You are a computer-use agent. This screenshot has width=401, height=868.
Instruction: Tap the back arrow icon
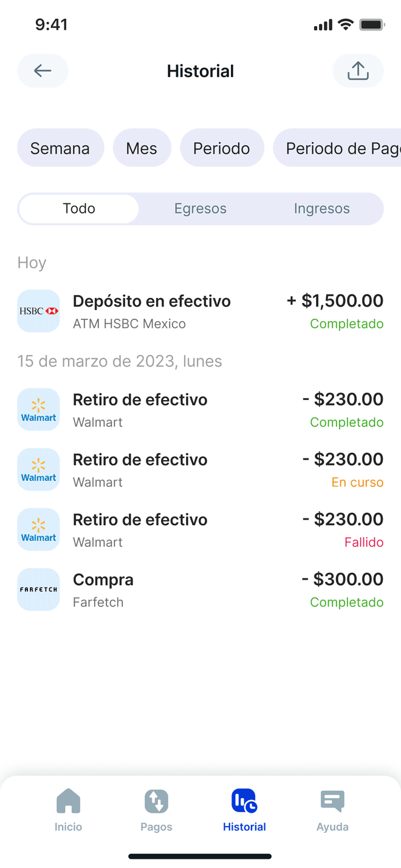point(43,71)
